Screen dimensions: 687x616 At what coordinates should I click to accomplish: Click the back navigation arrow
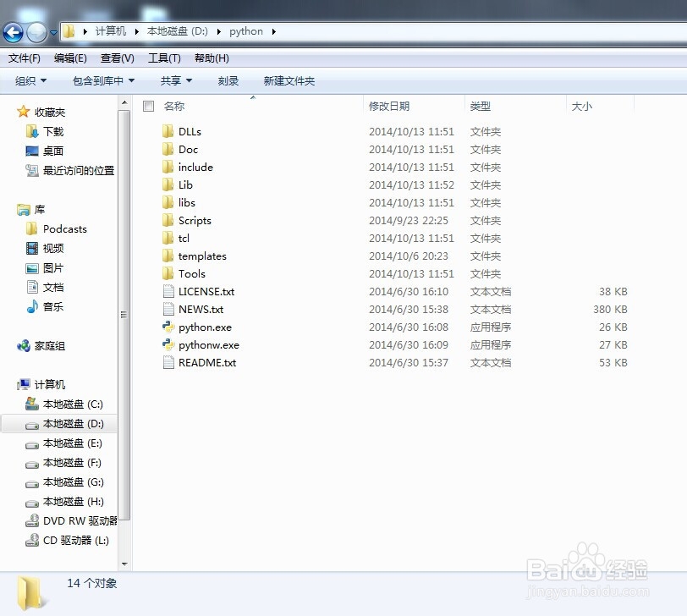coord(14,31)
